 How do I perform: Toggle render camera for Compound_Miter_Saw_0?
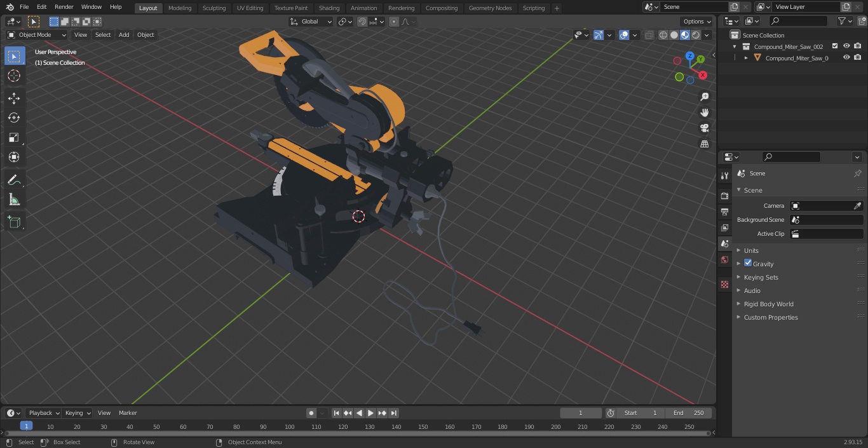tap(858, 58)
